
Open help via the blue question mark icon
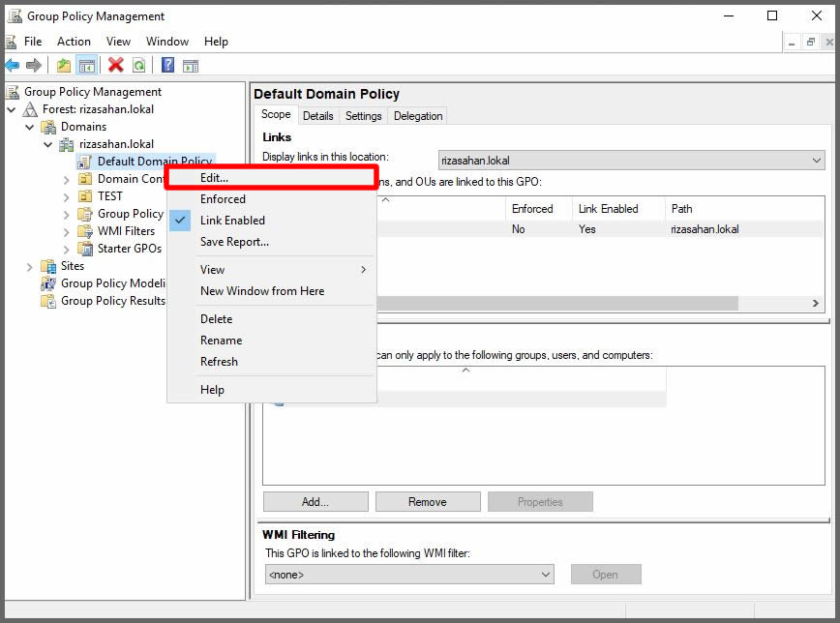pyautogui.click(x=167, y=66)
